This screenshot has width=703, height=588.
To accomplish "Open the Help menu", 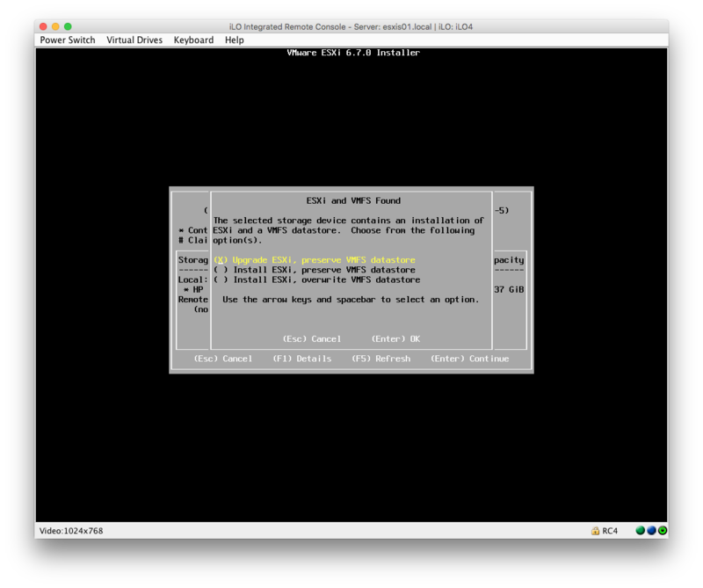I will pos(235,40).
